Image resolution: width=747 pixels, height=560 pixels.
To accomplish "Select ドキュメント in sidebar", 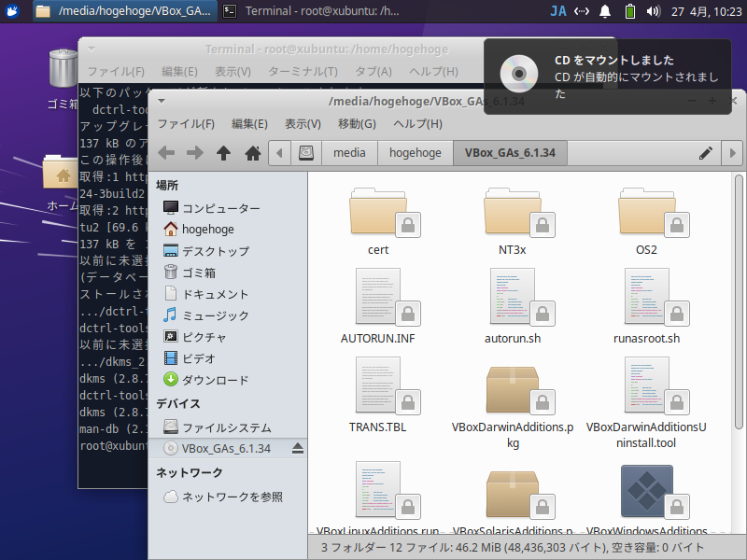I will 228,294.
